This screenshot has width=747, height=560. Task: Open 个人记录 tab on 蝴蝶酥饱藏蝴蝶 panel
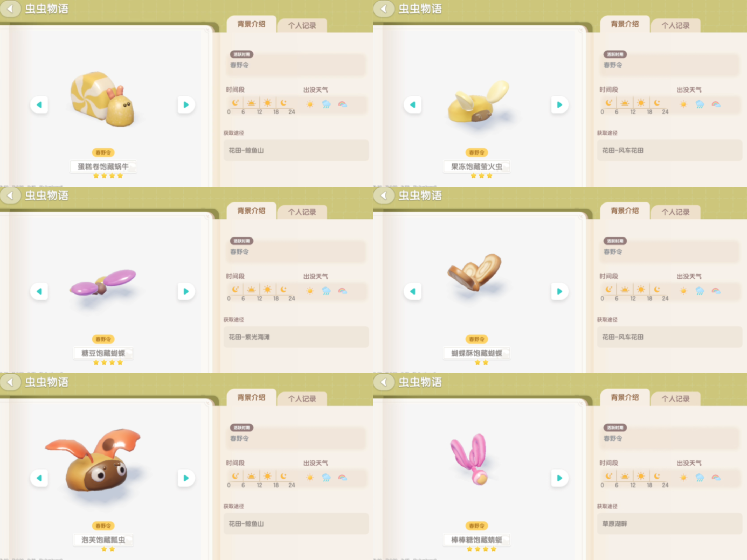pos(675,212)
